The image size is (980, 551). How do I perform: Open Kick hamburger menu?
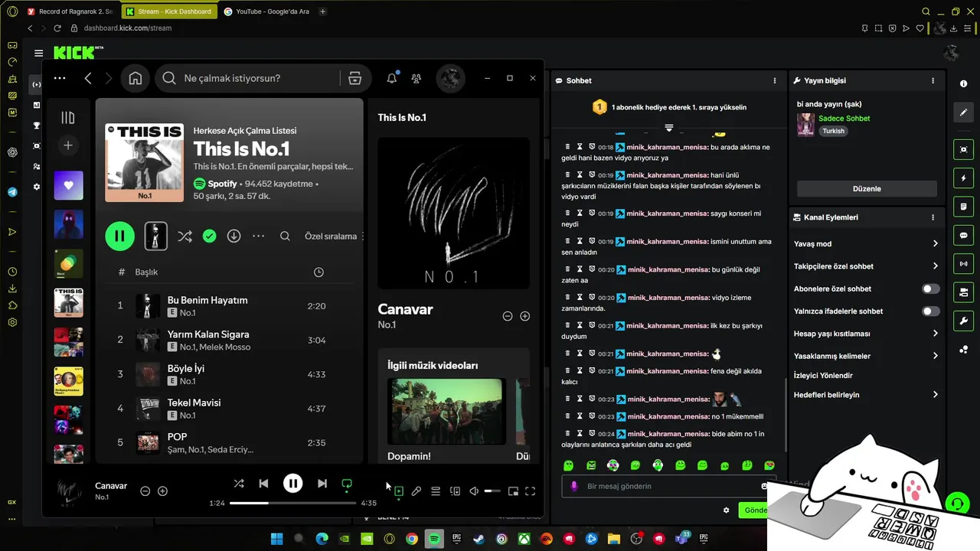click(x=38, y=53)
